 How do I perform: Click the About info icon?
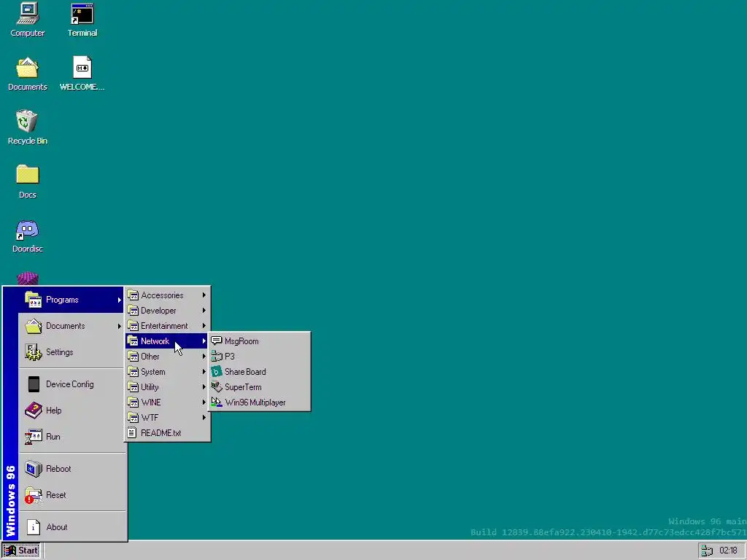point(34,527)
